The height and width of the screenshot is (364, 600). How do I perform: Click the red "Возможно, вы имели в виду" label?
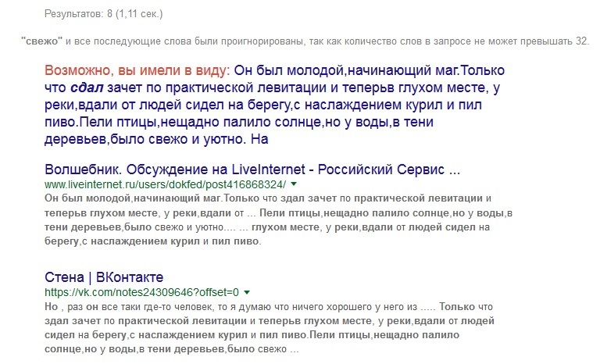136,70
